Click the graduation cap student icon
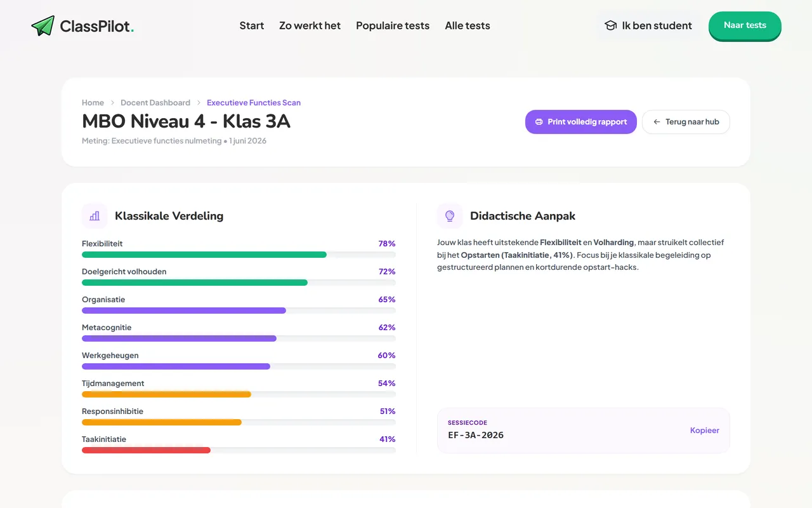This screenshot has height=508, width=812. (610, 25)
